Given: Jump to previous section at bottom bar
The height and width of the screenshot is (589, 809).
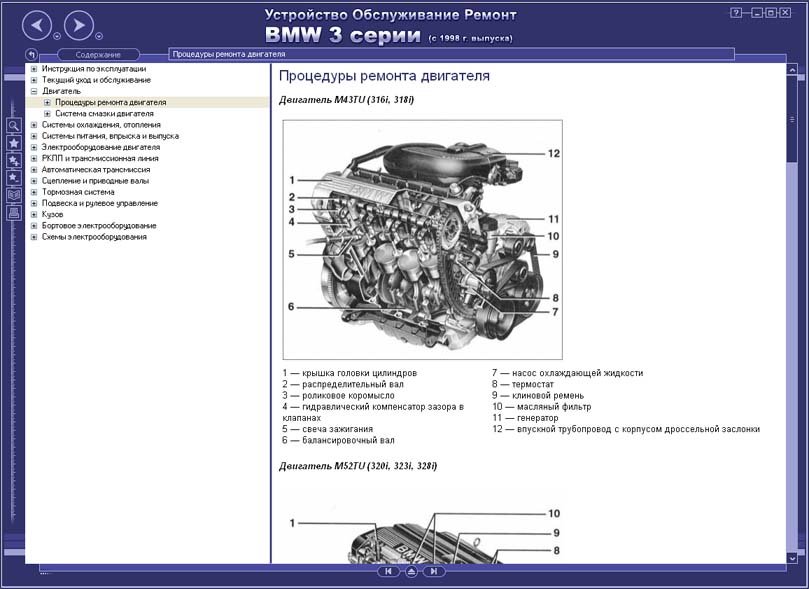Looking at the screenshot, I should pyautogui.click(x=389, y=571).
